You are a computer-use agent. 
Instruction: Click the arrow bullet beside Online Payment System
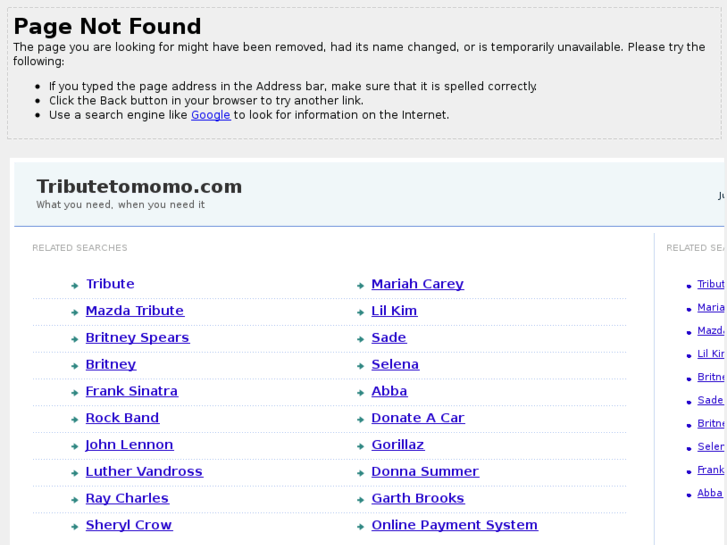point(360,526)
